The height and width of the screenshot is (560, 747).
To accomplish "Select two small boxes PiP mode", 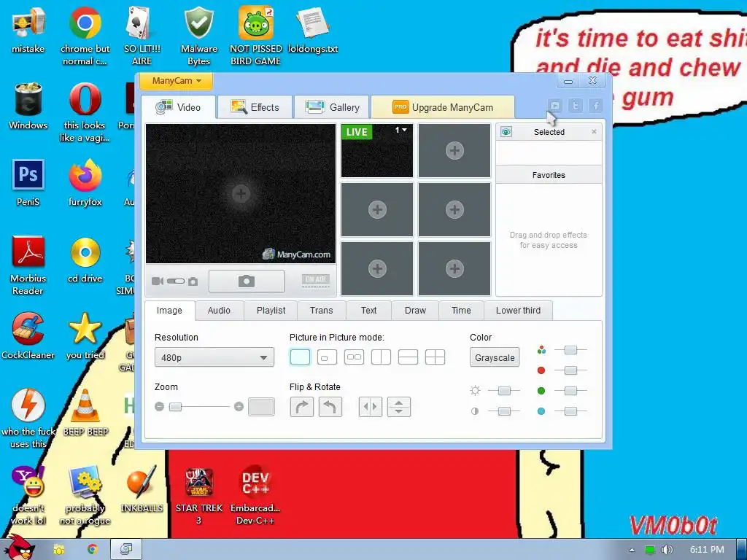I will click(354, 357).
